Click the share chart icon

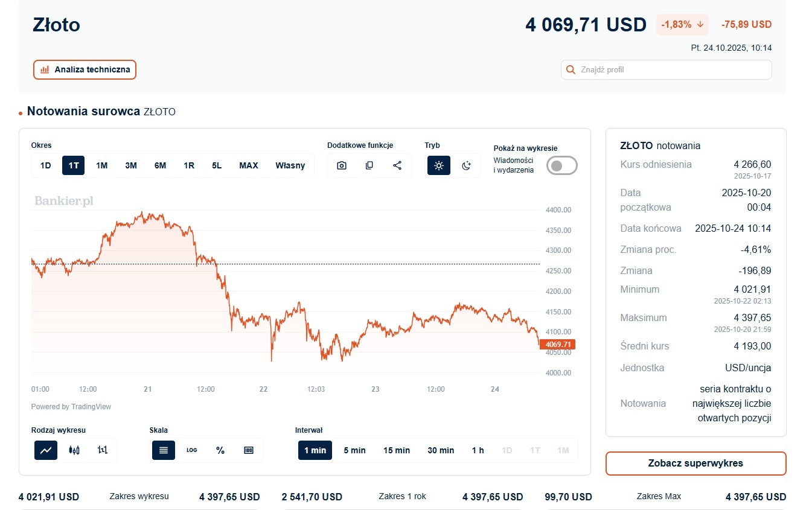click(x=397, y=165)
